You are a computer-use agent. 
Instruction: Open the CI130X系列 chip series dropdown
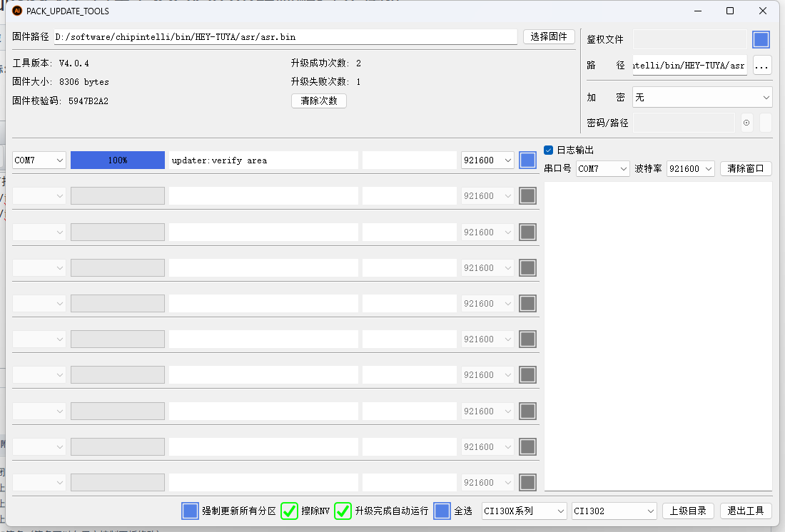524,511
